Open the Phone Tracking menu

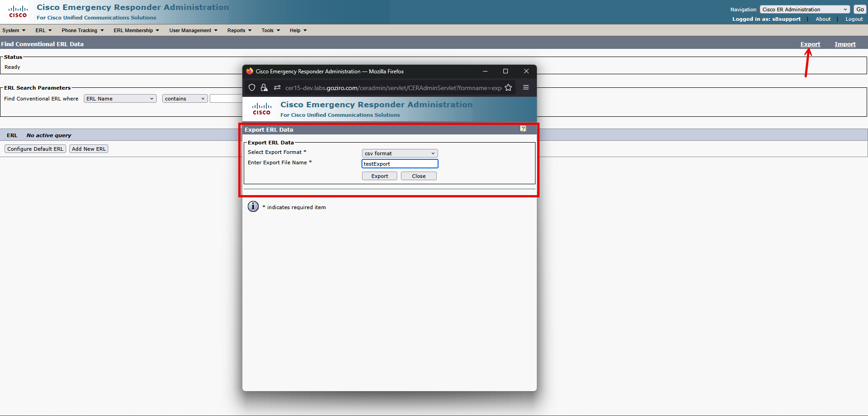point(82,30)
